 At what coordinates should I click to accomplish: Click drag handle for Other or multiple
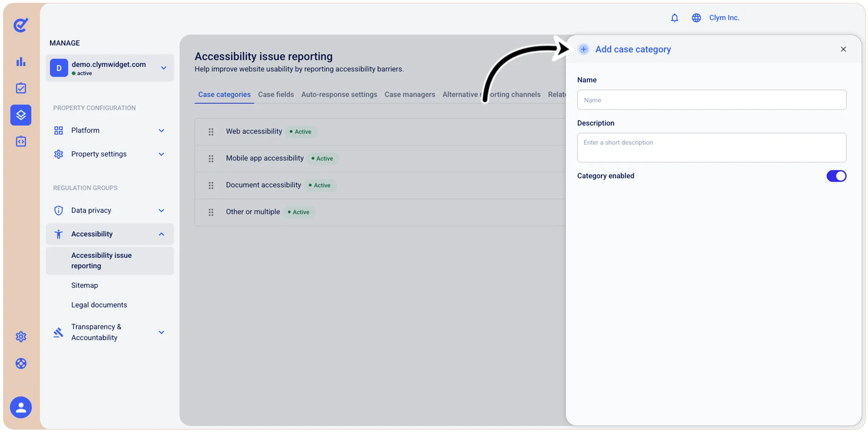[x=211, y=212]
